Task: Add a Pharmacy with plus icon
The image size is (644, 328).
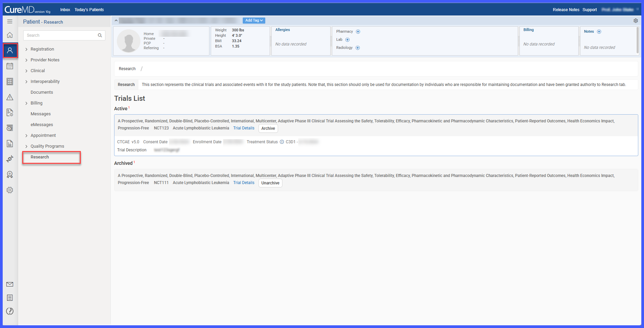Action: coord(358,32)
